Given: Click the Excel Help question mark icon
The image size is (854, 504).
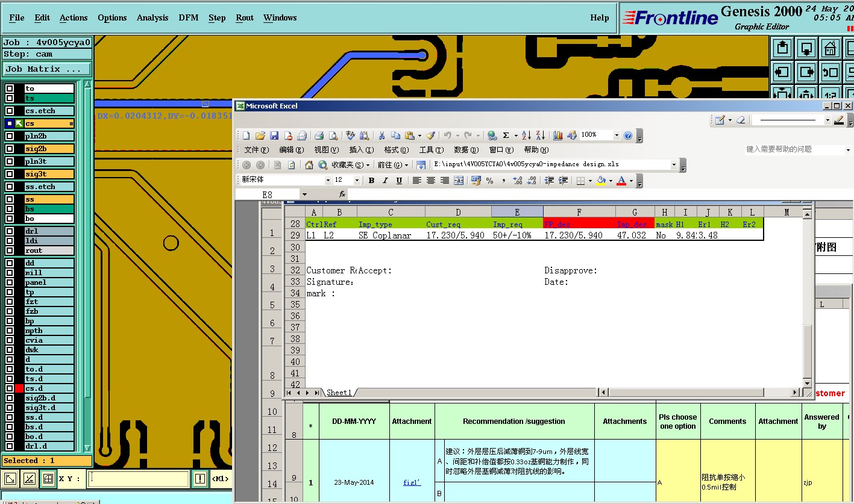Looking at the screenshot, I should [x=628, y=135].
